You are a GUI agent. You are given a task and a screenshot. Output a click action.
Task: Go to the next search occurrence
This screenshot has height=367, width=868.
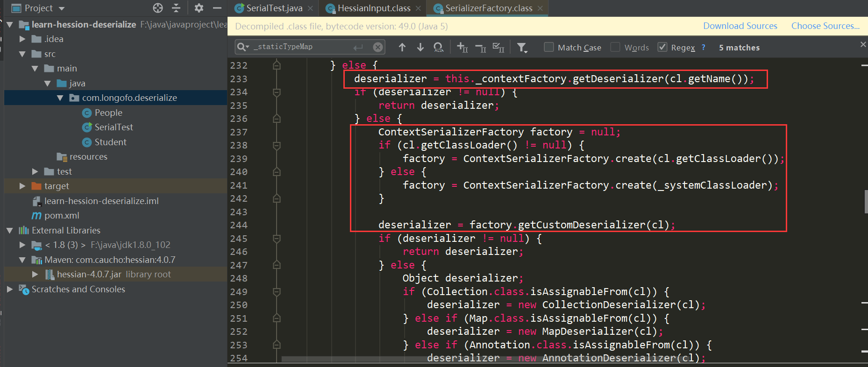coord(420,47)
